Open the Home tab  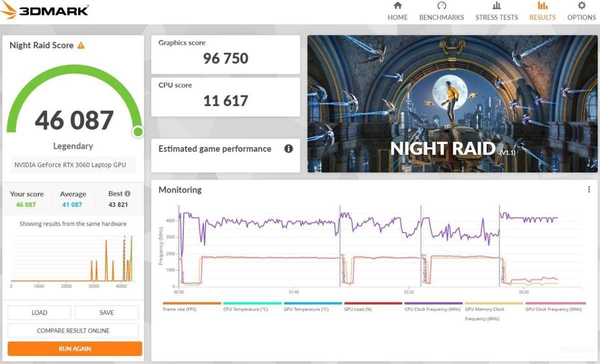point(397,11)
